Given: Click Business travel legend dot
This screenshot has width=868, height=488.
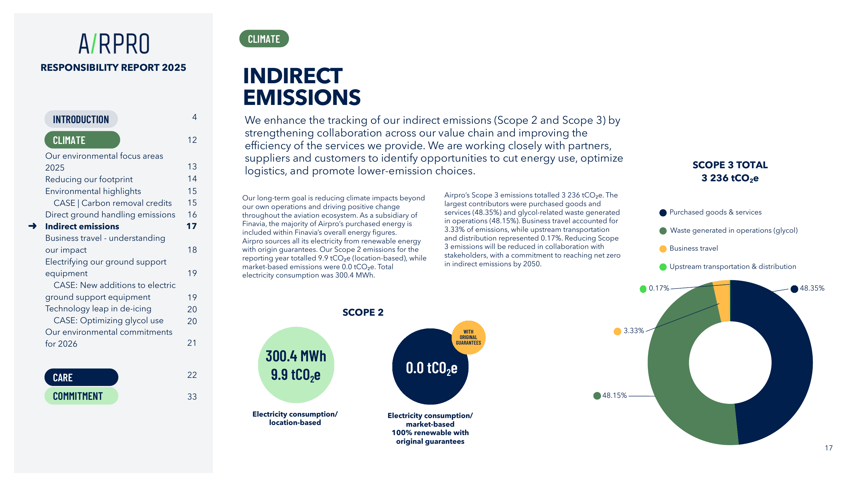Looking at the screenshot, I should coord(663,249).
